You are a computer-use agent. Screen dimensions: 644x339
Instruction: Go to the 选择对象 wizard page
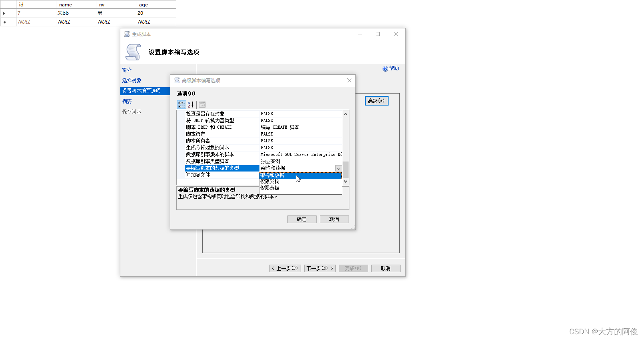tap(132, 80)
